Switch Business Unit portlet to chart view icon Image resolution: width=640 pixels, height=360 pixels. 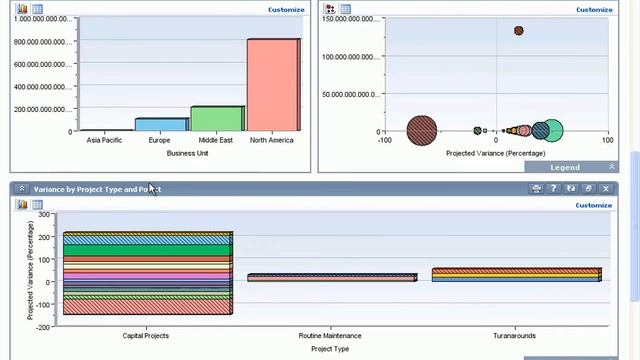tap(22, 9)
